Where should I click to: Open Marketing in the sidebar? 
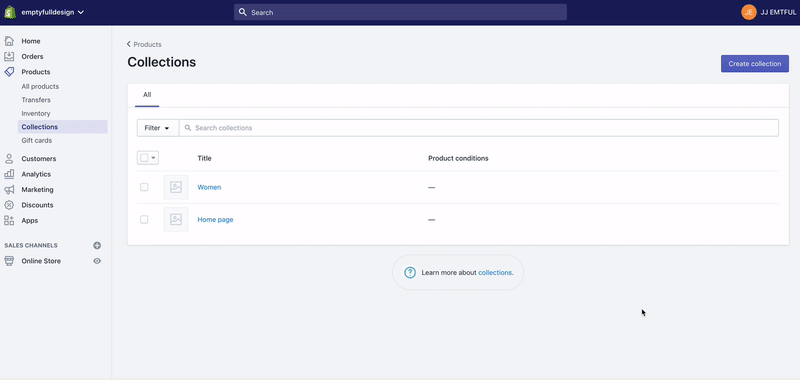click(x=37, y=190)
